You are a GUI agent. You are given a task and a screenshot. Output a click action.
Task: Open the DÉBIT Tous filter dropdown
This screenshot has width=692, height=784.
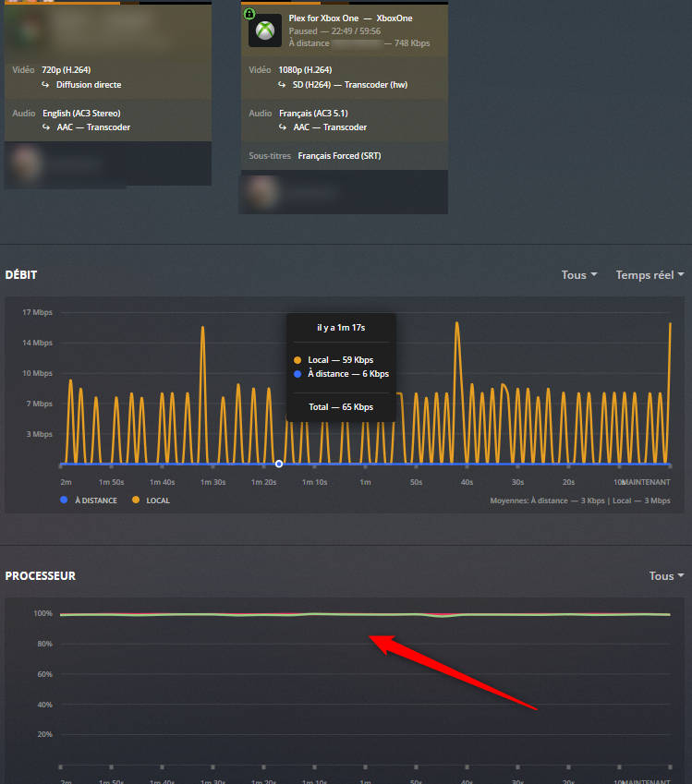coord(579,275)
